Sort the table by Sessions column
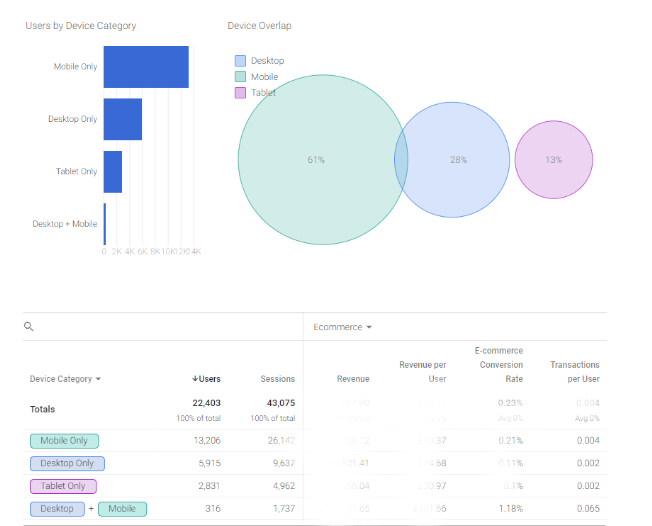 pos(277,379)
